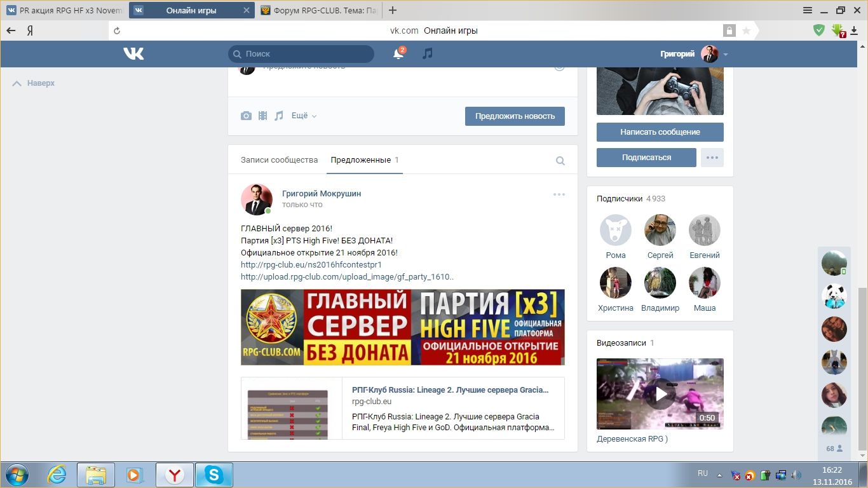Open Windows Media Player taskbar icon
The height and width of the screenshot is (488, 868).
(134, 475)
